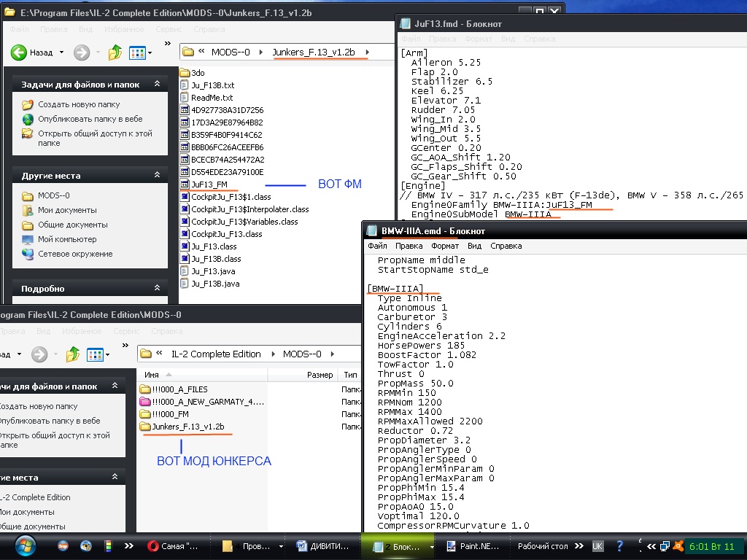Expand the 'Подробно' details panel

[156, 289]
